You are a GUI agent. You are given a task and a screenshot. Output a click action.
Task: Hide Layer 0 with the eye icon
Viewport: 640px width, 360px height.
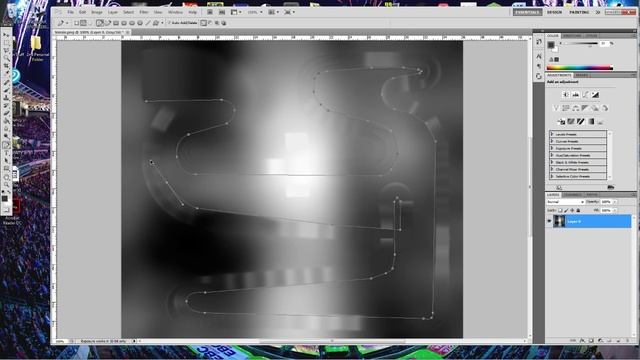pyautogui.click(x=549, y=221)
